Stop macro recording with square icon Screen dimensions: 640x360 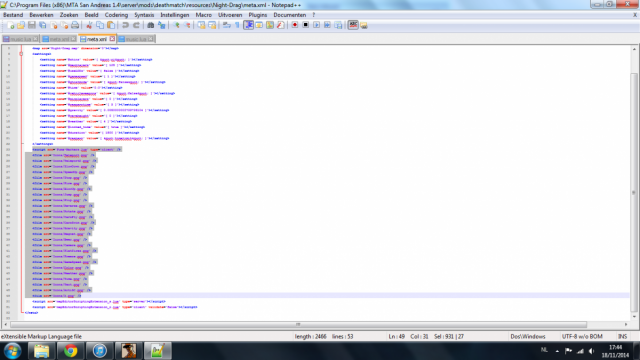pos(305,25)
